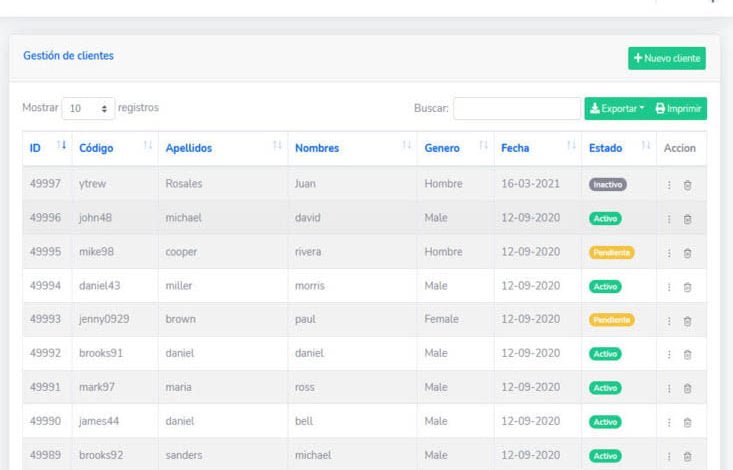
Task: Open options menu for row 49992
Action: click(x=669, y=354)
